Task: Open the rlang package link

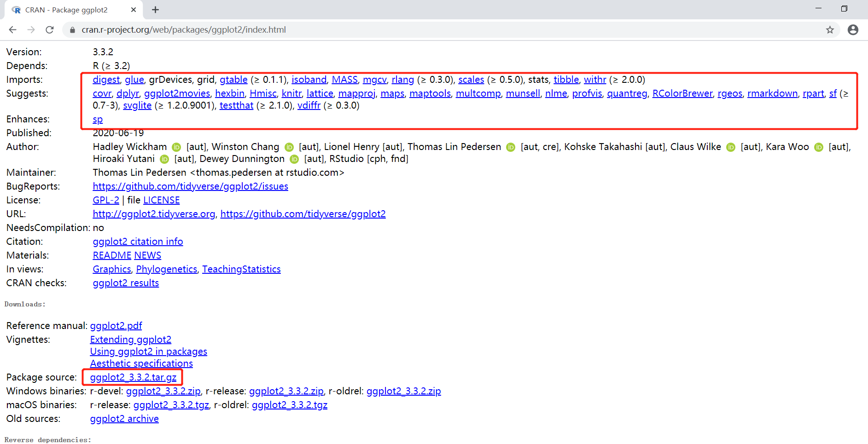Action: [403, 80]
